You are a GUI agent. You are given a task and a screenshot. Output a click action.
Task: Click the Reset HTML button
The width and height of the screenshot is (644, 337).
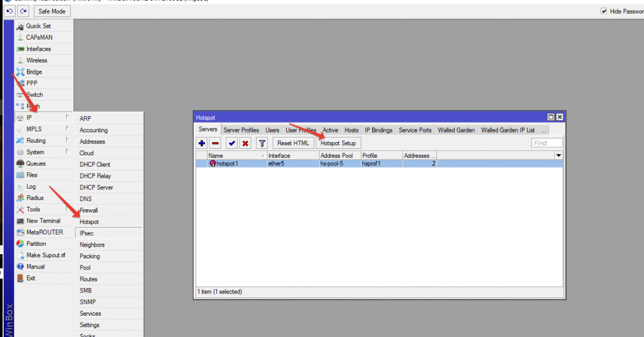click(x=293, y=143)
